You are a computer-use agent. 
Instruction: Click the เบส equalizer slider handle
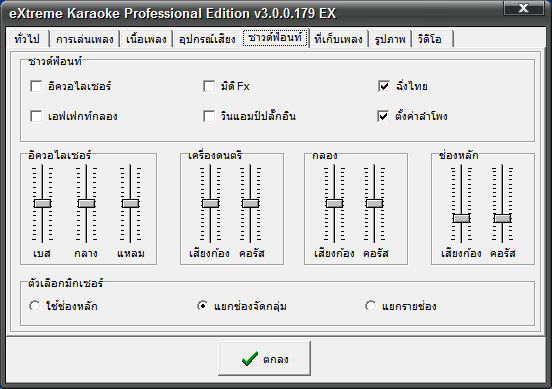pyautogui.click(x=43, y=203)
